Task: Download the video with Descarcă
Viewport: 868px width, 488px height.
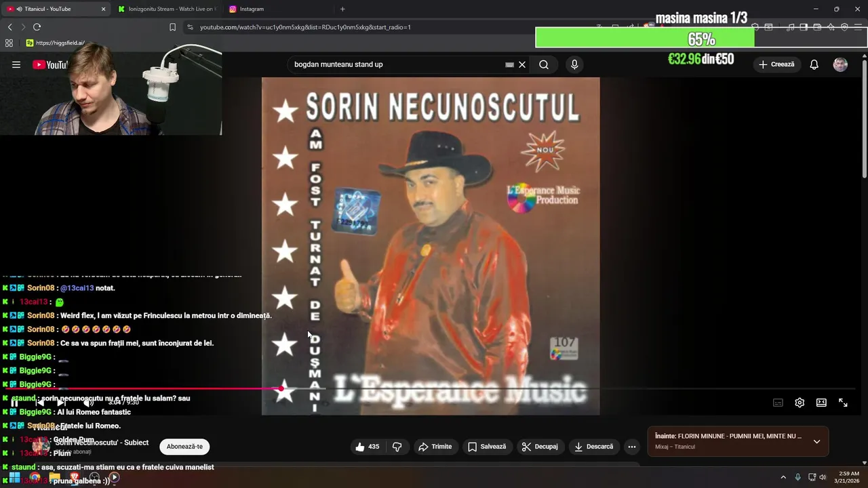Action: 593,447
